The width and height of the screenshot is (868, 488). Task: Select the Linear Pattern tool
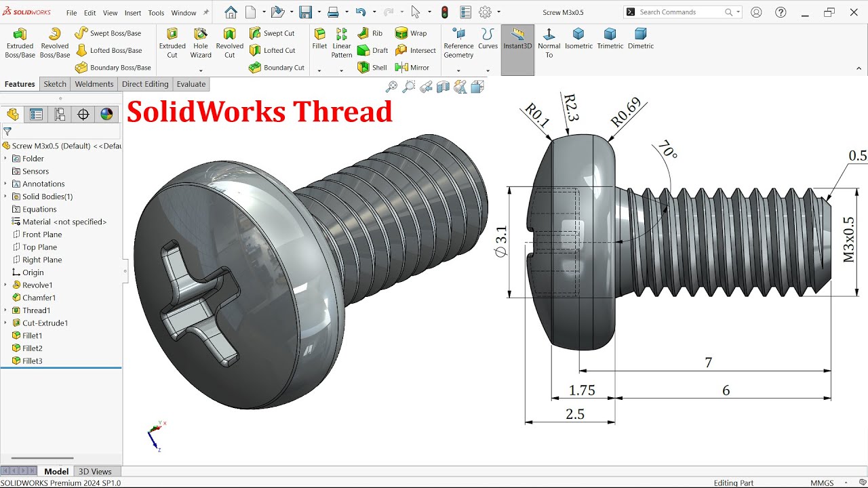(x=342, y=43)
